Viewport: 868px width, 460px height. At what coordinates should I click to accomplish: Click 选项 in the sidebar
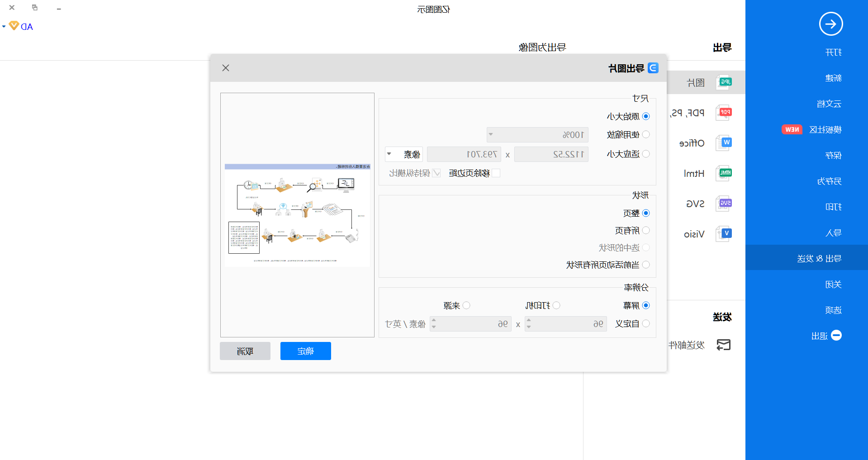click(833, 310)
